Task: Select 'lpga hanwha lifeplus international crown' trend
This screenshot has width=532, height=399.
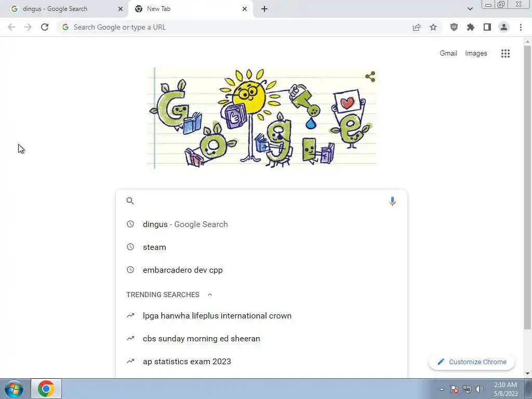Action: (261, 315)
